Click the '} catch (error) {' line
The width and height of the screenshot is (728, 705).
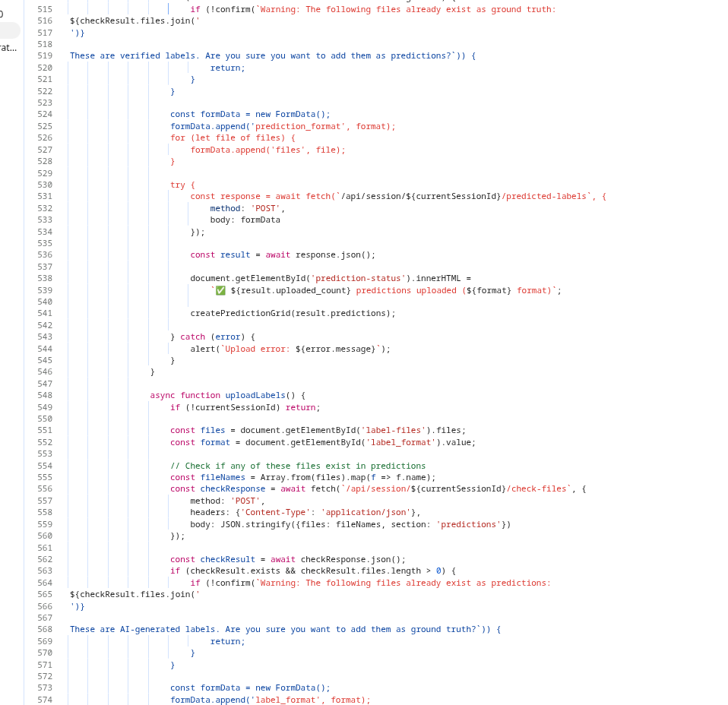tap(213, 337)
